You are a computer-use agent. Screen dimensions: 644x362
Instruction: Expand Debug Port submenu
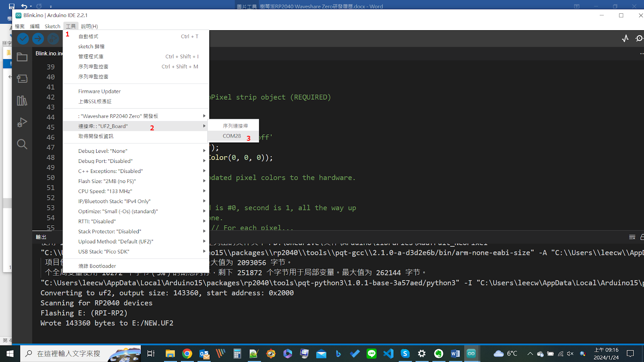point(136,161)
